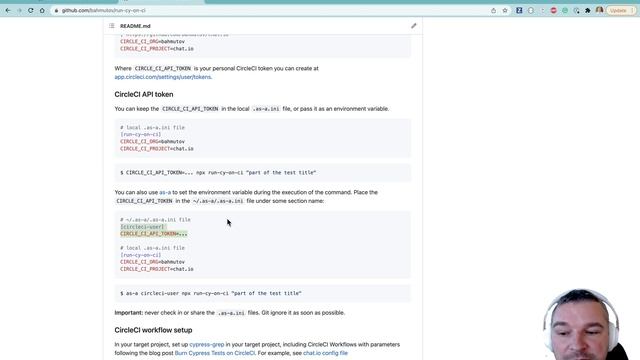Open the cypress-grep link

(207, 344)
